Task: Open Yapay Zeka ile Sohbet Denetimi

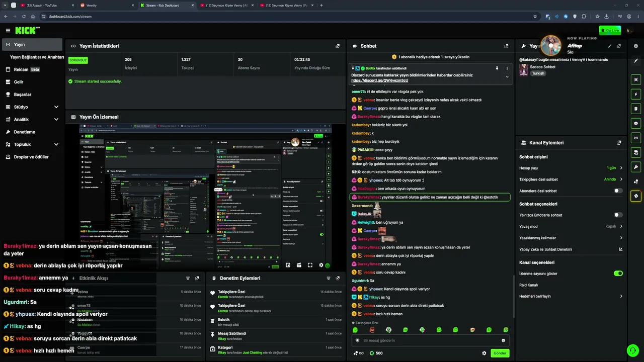Action: 571,249
